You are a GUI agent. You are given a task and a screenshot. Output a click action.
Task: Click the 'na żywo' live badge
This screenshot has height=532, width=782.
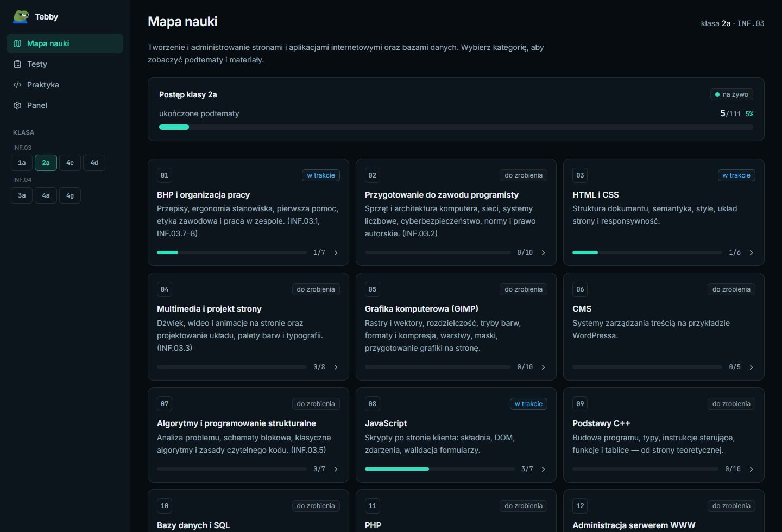pos(731,94)
